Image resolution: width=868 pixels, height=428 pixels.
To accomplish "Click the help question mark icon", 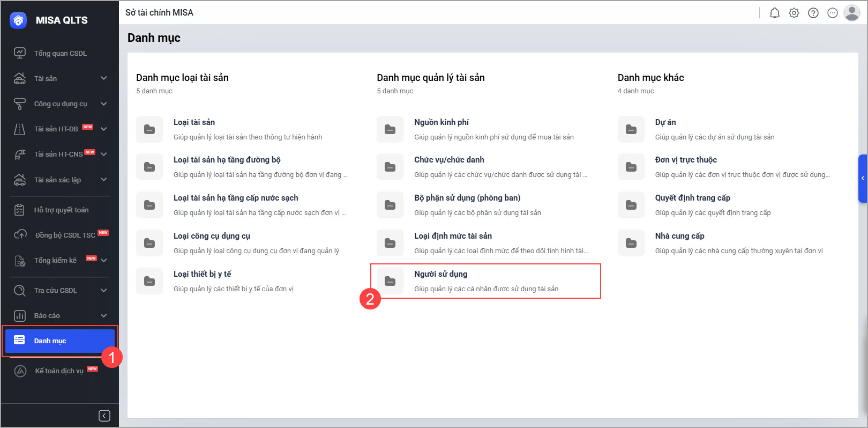I will click(813, 13).
